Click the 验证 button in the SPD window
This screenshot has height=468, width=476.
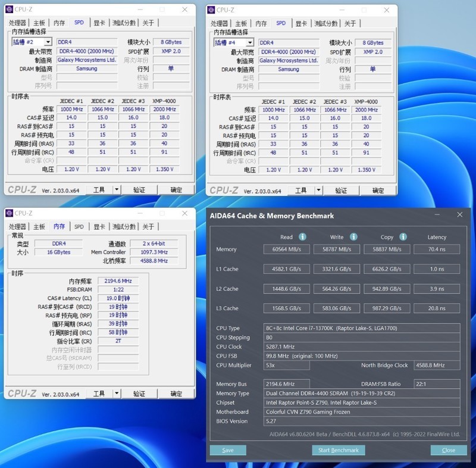click(139, 189)
